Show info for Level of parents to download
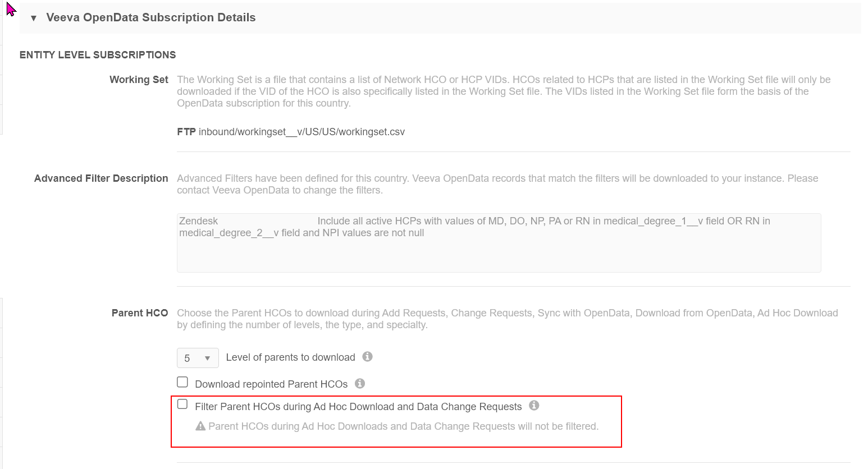This screenshot has width=868, height=469. 367,357
